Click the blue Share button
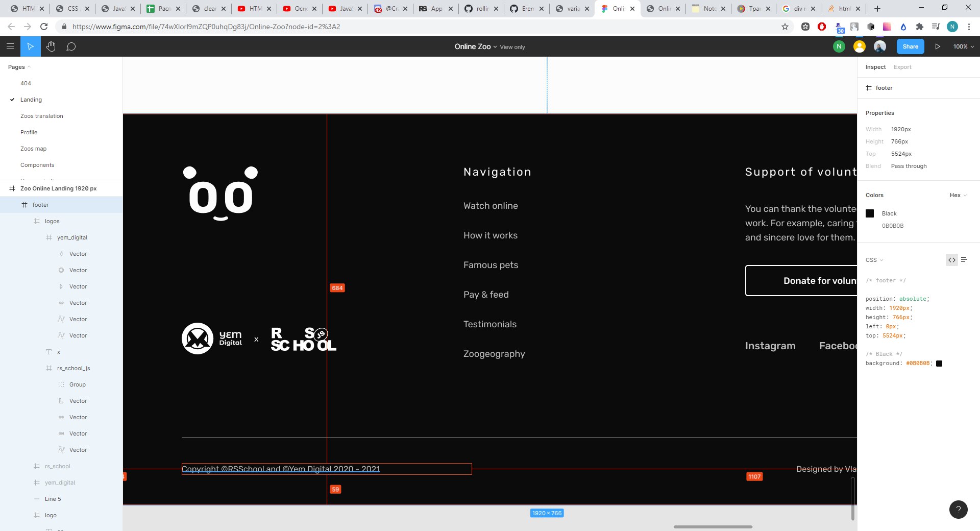The width and height of the screenshot is (980, 531). point(910,46)
